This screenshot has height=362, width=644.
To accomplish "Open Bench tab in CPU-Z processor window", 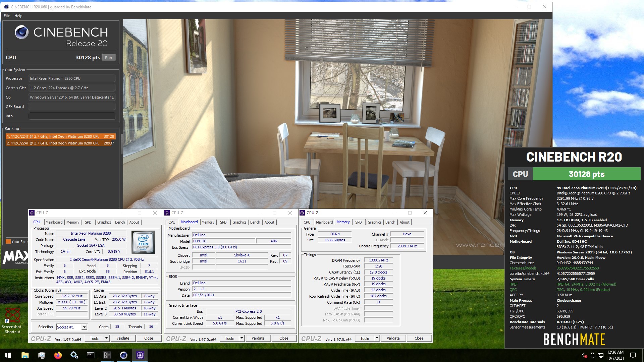I will [x=120, y=222].
